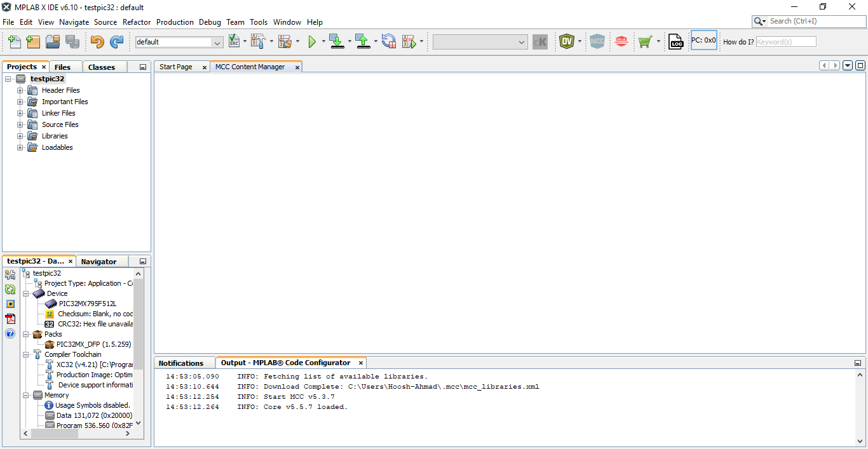Open the Data Visualizer DV icon
Image resolution: width=868 pixels, height=449 pixels.
[x=566, y=42]
